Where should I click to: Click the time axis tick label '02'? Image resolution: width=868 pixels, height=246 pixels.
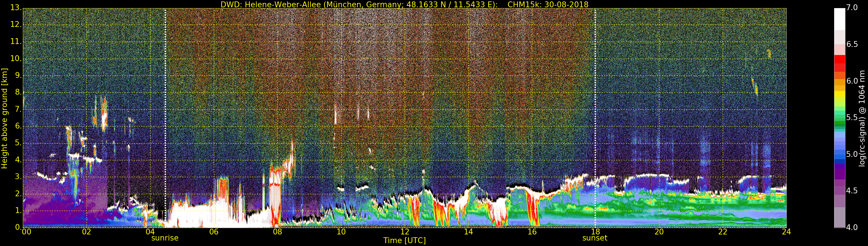click(87, 232)
